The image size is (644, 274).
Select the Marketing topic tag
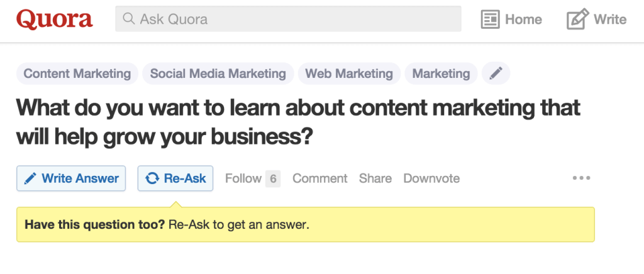[441, 74]
